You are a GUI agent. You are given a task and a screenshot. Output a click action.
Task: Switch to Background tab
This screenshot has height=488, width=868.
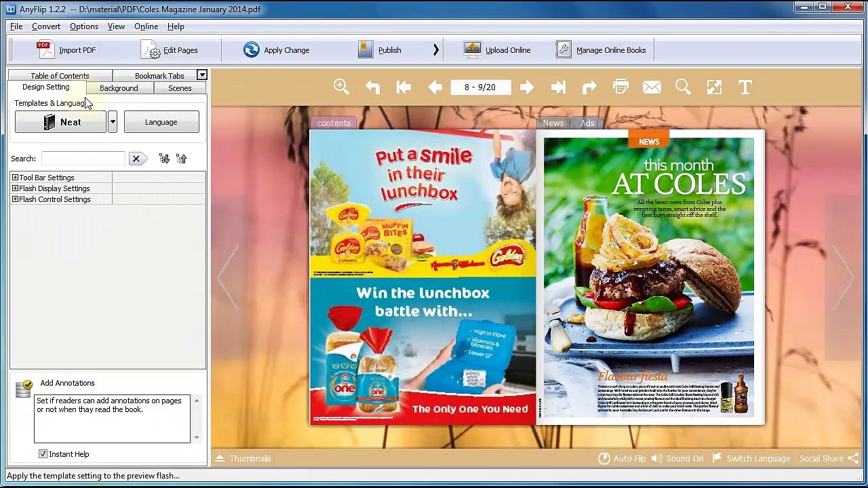(x=119, y=88)
